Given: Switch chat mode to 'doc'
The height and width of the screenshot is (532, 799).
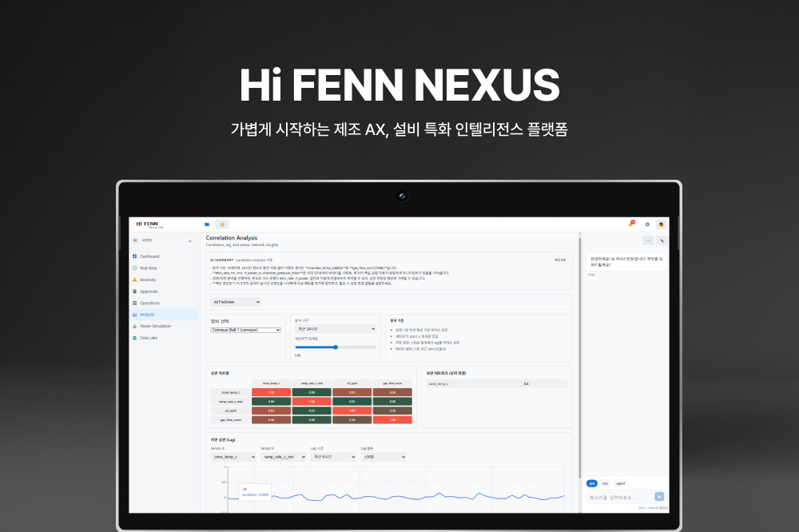Looking at the screenshot, I should 605,483.
